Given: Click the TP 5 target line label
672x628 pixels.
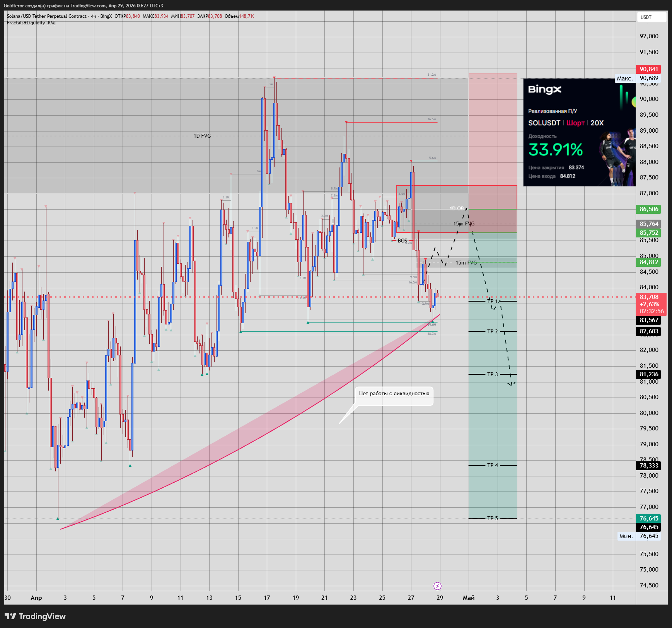Looking at the screenshot, I should coord(493,518).
